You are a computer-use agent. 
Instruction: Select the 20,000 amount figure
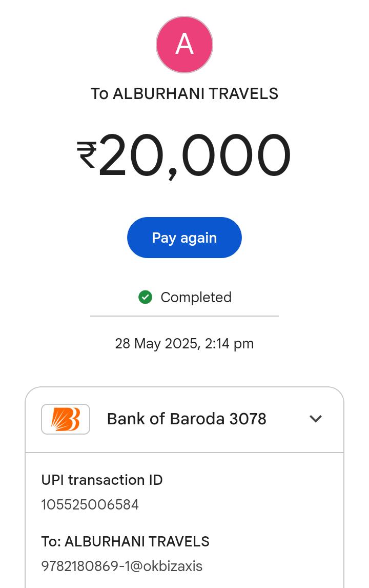[195, 156]
